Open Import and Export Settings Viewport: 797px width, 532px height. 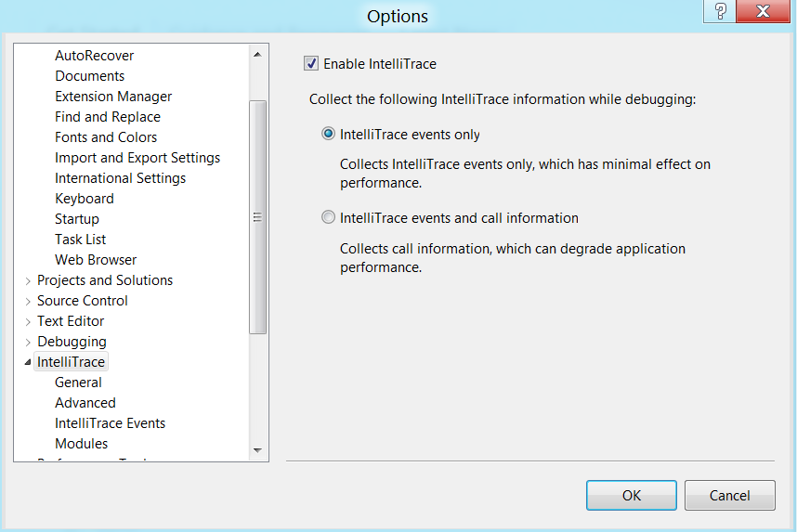pos(137,158)
